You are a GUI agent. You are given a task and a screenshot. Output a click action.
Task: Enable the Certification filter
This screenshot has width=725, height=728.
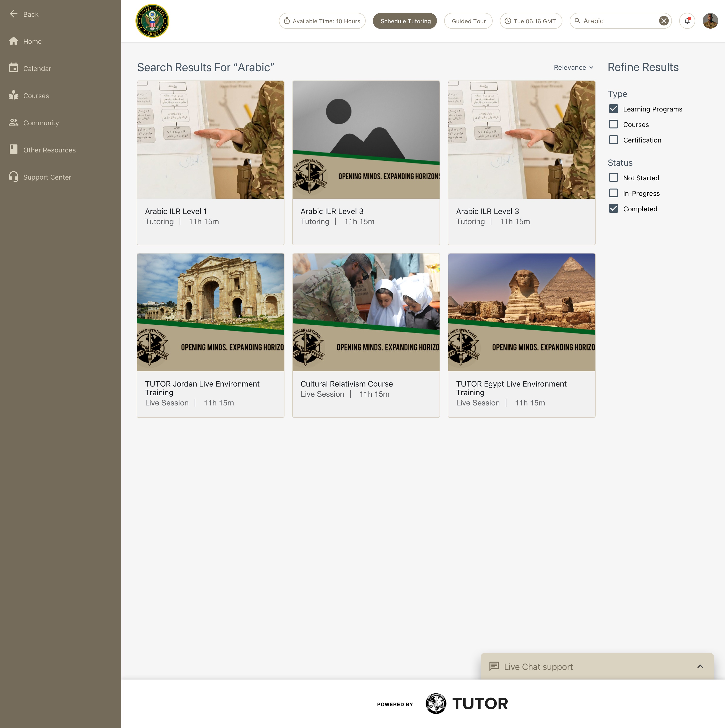point(614,140)
